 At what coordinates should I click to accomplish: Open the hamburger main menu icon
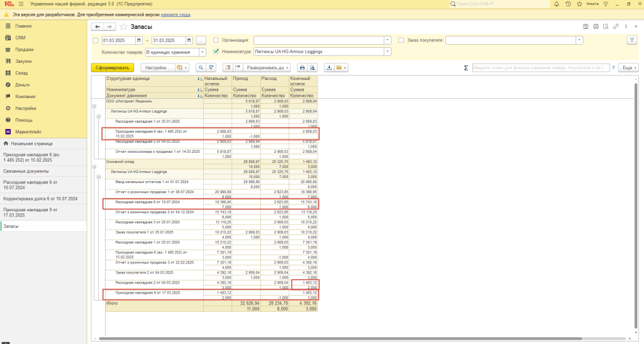21,4
